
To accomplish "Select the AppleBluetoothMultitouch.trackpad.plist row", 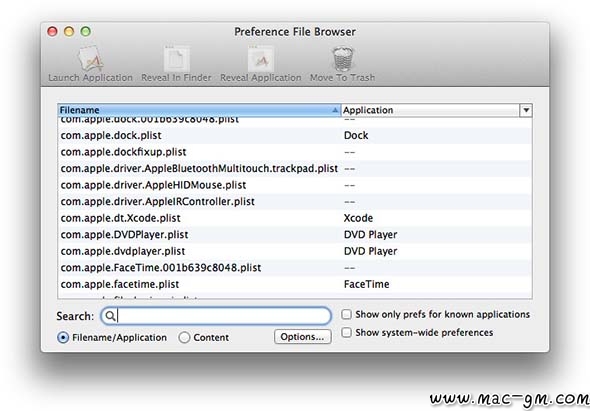I will (x=295, y=169).
